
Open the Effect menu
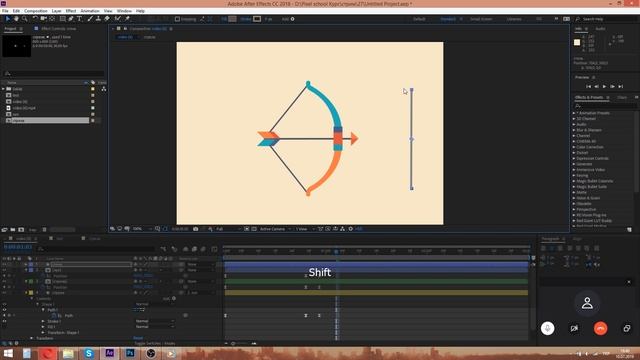click(71, 11)
